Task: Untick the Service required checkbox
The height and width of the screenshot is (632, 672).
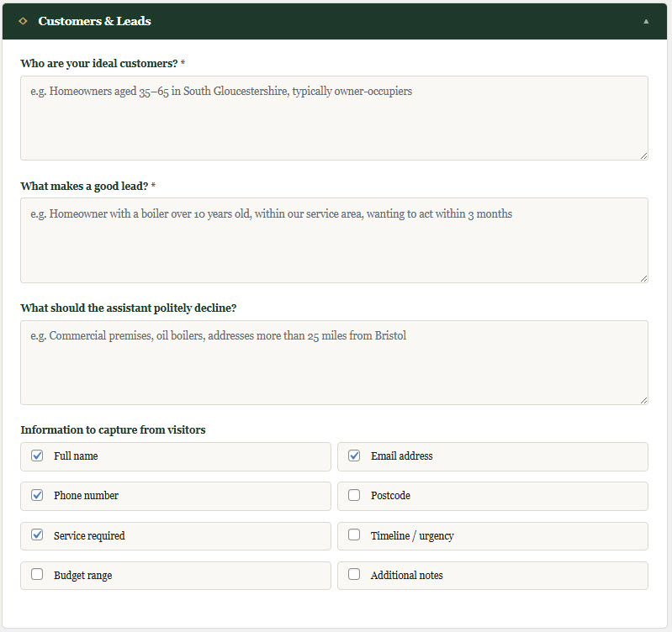Action: tap(37, 535)
